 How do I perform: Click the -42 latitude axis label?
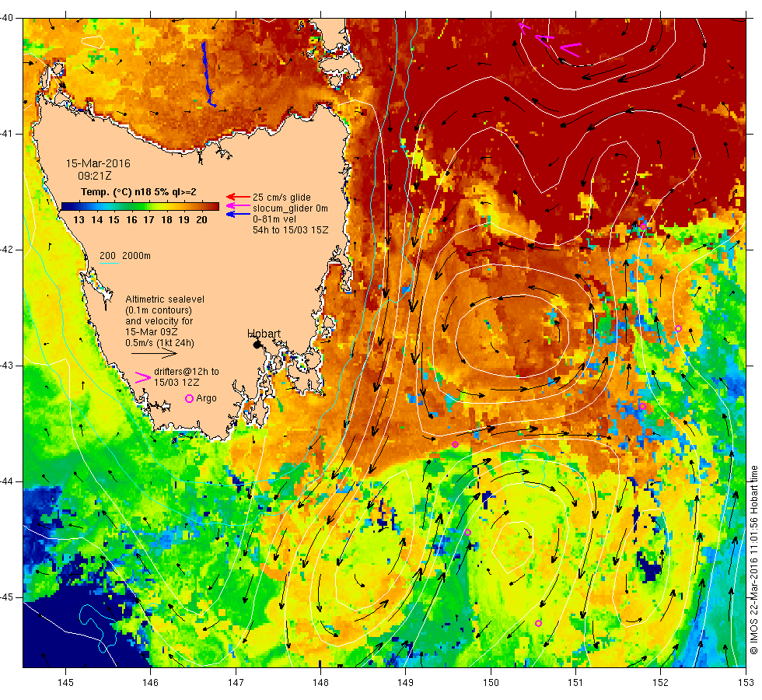[x=7, y=250]
